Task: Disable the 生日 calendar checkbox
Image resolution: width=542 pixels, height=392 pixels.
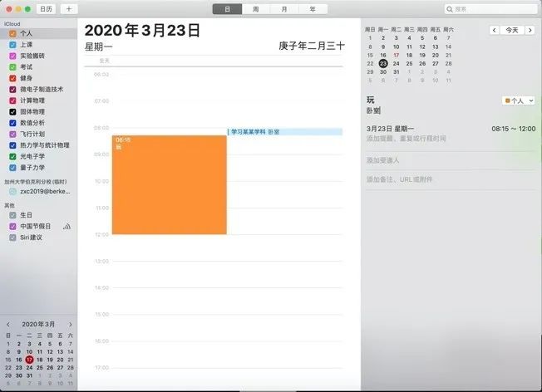Action: (12, 215)
